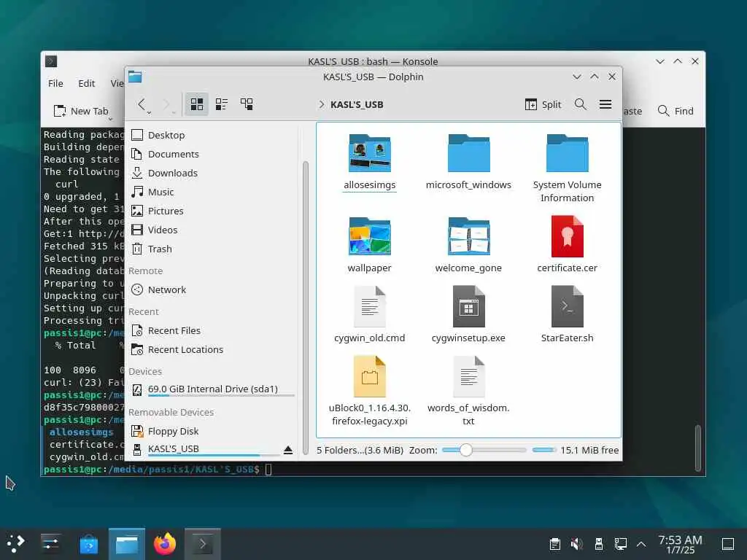Click the clock showing 7:53 AM

coord(681,544)
